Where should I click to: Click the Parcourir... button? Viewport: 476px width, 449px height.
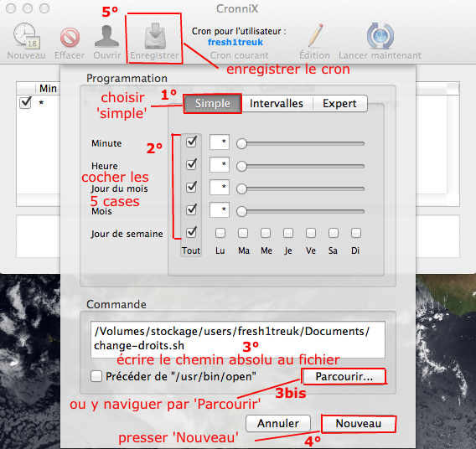[x=344, y=376]
